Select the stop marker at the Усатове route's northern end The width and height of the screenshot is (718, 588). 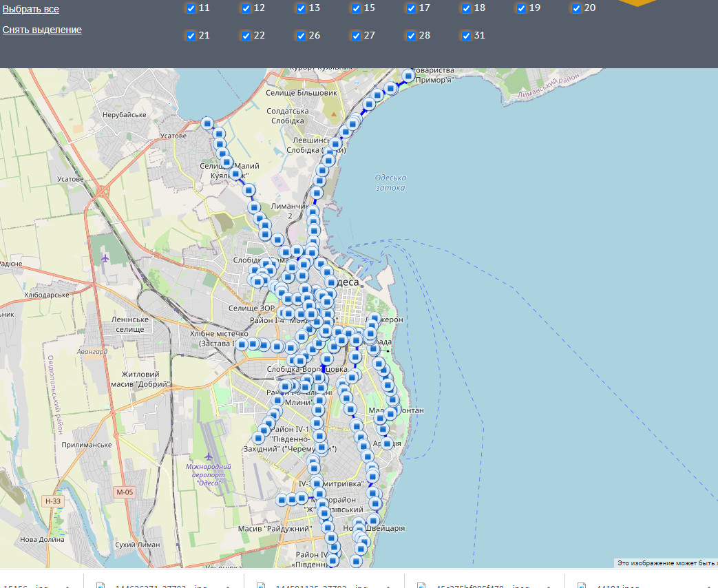click(x=208, y=123)
